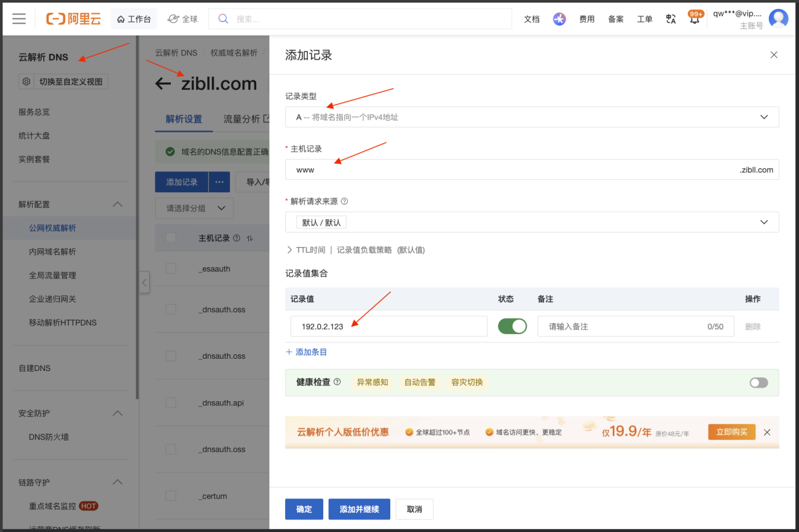Click help icon beside 解析请求来源
799x532 pixels.
pos(344,201)
